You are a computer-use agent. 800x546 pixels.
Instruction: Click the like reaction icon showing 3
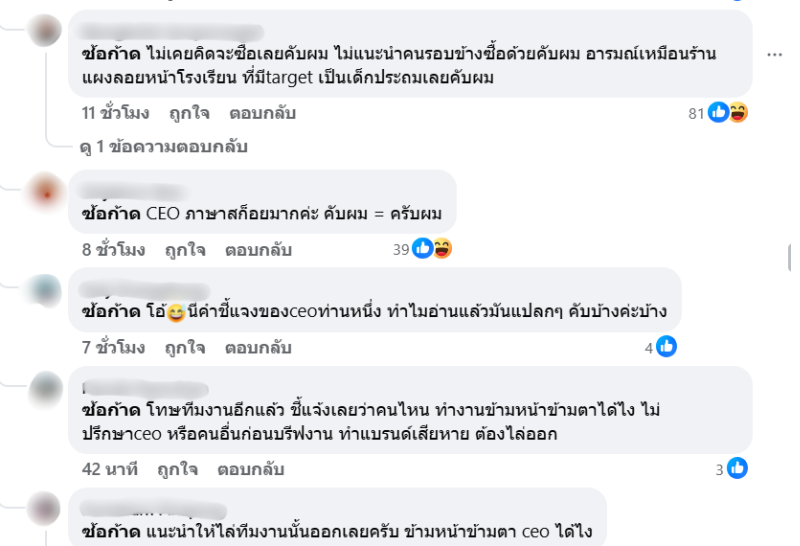click(x=738, y=467)
